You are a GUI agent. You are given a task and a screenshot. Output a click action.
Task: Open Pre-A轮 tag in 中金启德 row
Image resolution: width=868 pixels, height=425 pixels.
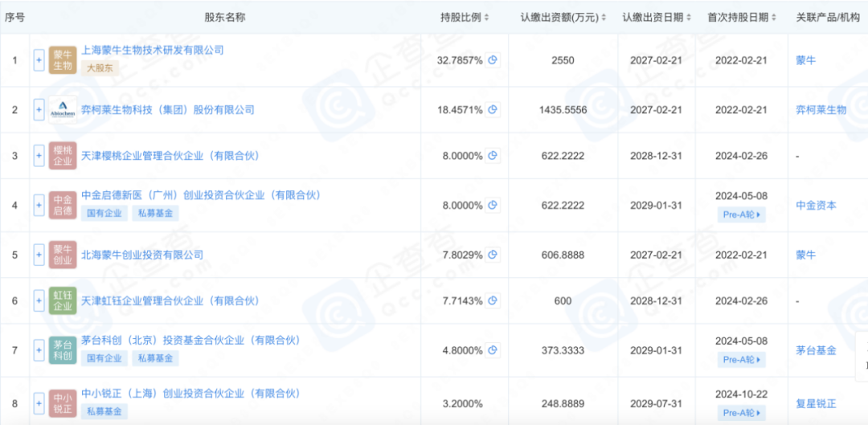tap(742, 215)
